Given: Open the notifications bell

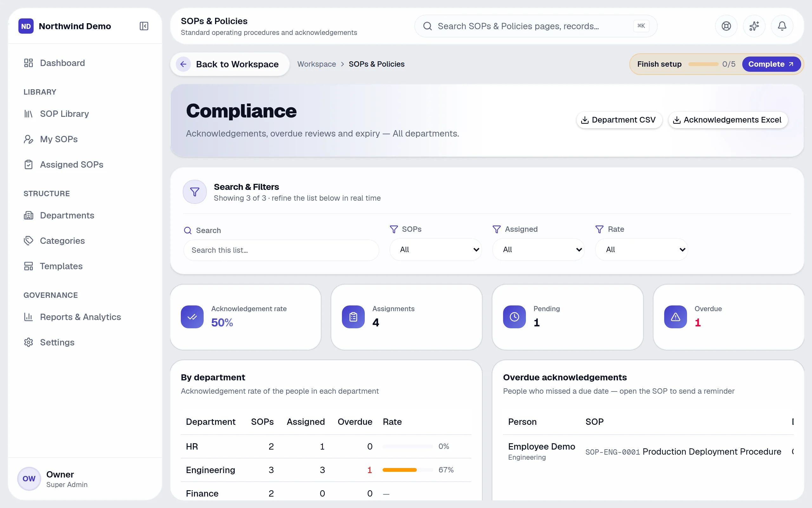Looking at the screenshot, I should 782,26.
